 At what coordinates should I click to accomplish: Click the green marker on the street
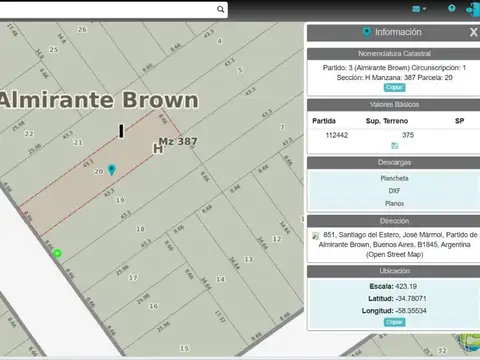(57, 253)
